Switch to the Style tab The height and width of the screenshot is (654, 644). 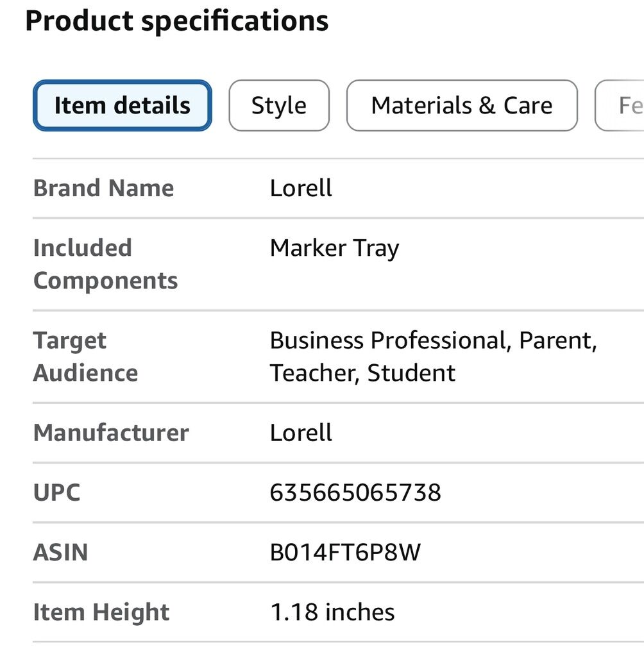pos(279,106)
